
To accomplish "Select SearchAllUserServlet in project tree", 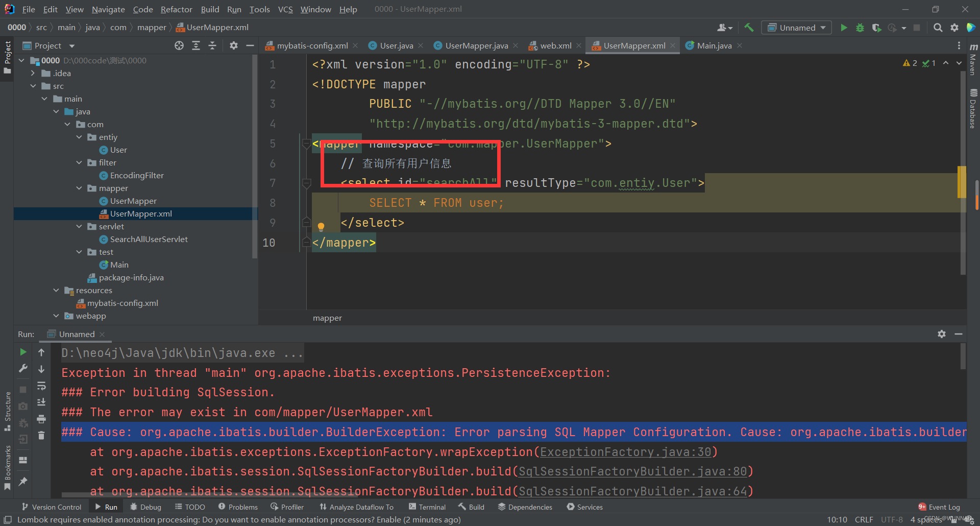I will [x=149, y=239].
